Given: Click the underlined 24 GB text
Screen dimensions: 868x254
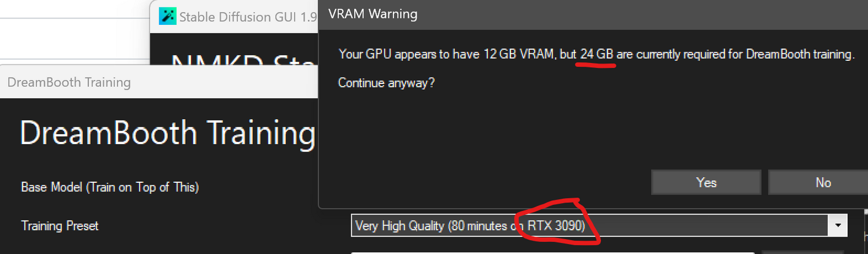Looking at the screenshot, I should tap(597, 55).
